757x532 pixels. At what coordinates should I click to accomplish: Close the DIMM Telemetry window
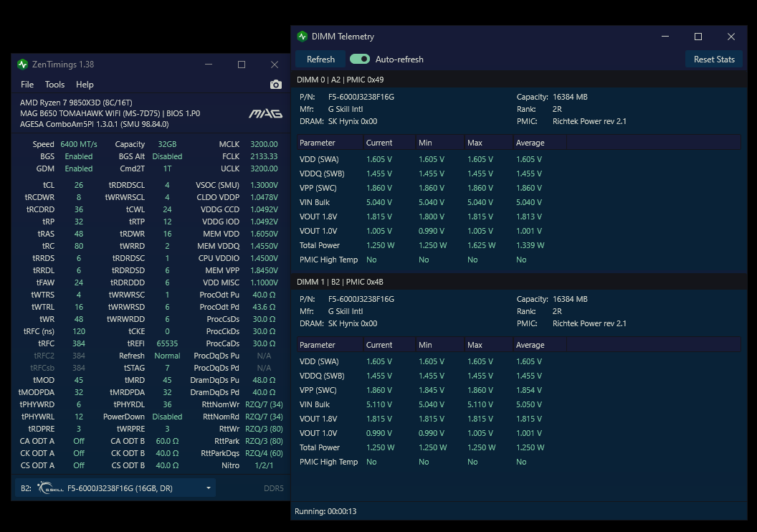click(x=731, y=36)
